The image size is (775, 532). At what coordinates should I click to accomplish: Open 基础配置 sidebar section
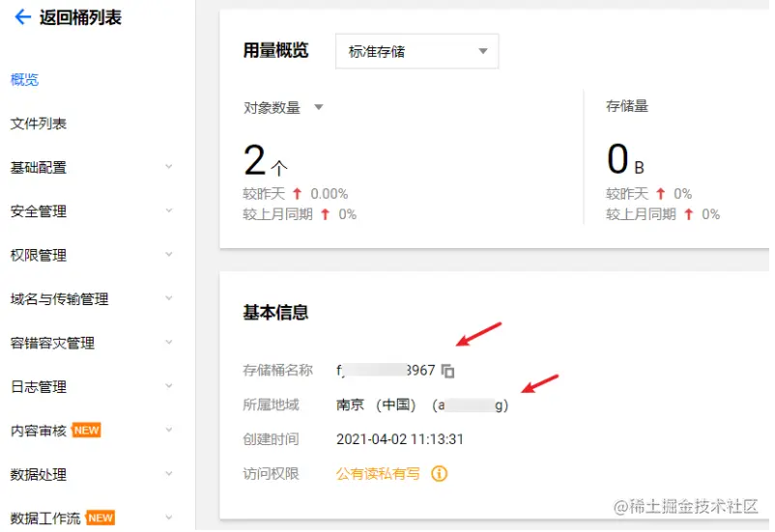39,167
